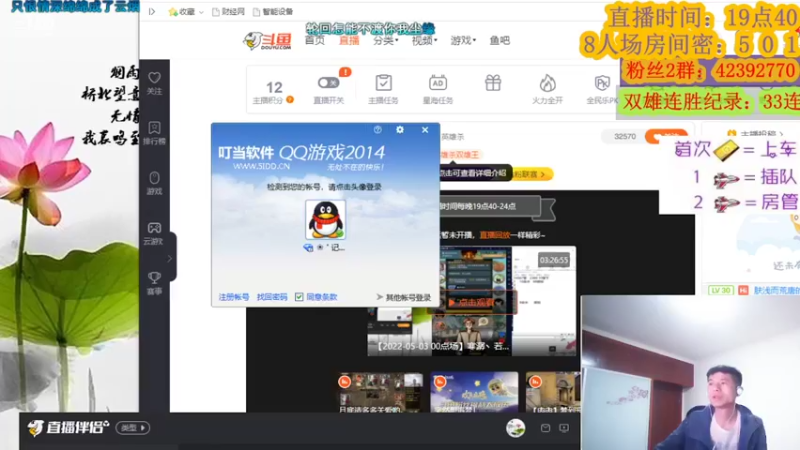Toggle the 同意条款 checkbox
This screenshot has width=800, height=450.
point(299,297)
